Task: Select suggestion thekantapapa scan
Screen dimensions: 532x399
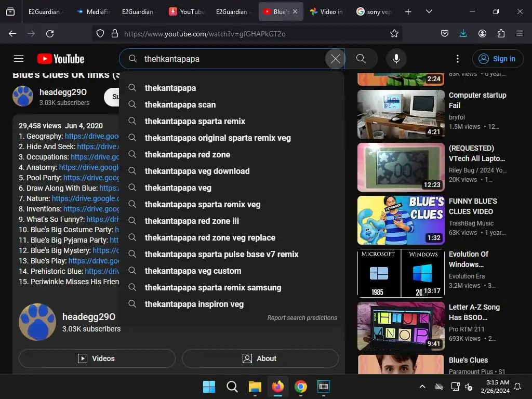Action: 232,104
